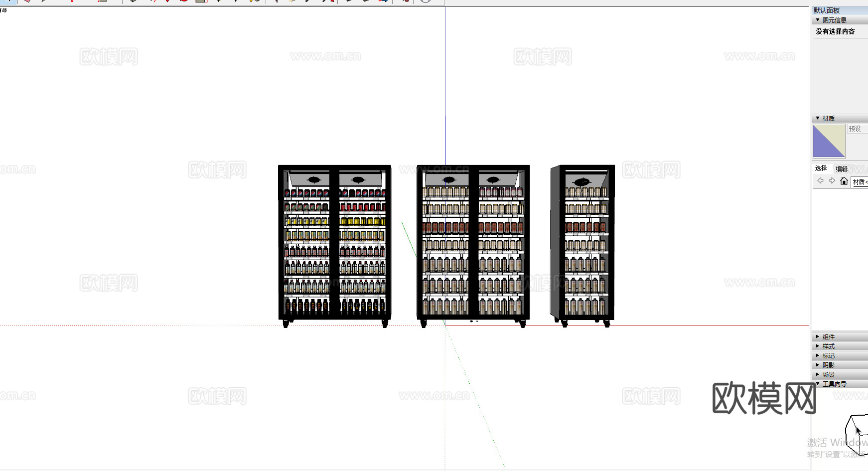Image resolution: width=868 pixels, height=471 pixels.
Task: Select the single-door fridge model on the right
Action: (x=582, y=246)
